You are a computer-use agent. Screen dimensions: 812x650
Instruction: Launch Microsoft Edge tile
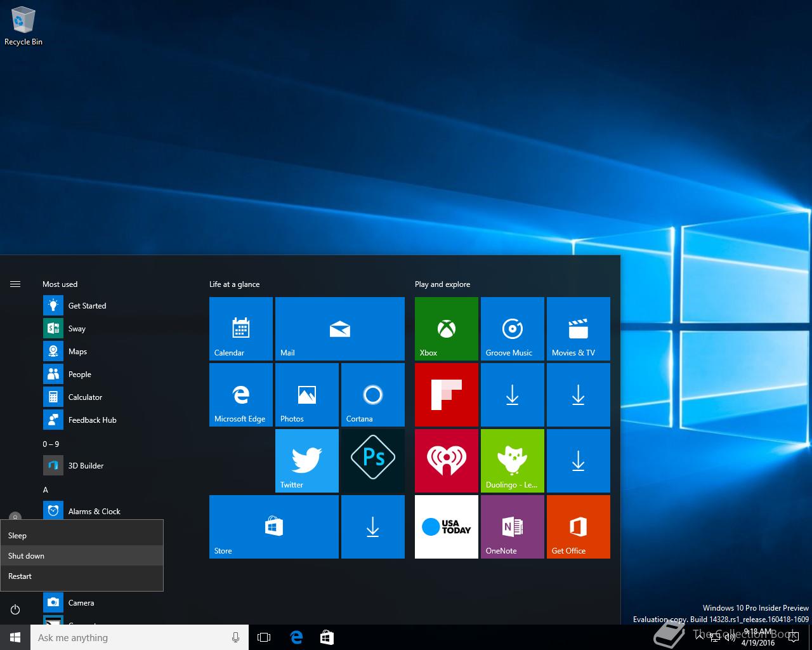click(x=241, y=395)
